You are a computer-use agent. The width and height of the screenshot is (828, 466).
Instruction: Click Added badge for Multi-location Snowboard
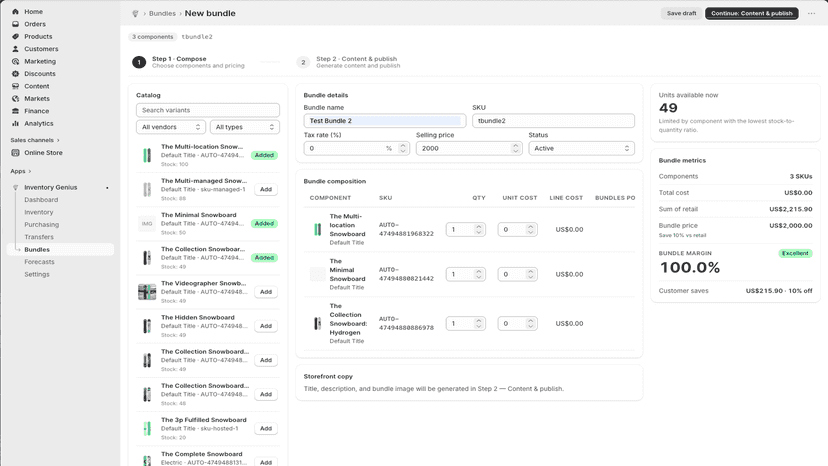coord(264,155)
